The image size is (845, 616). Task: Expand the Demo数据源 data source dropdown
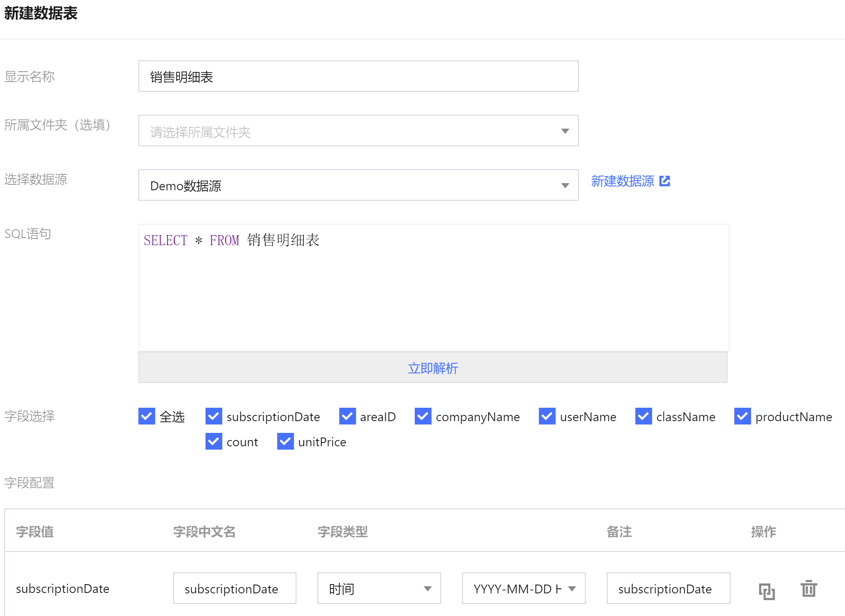pyautogui.click(x=358, y=185)
